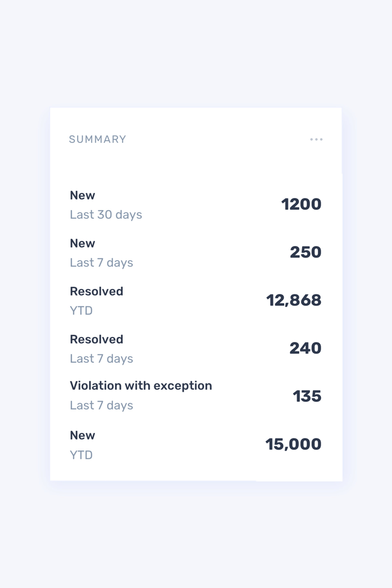Open the three-dot more options menu

316,139
